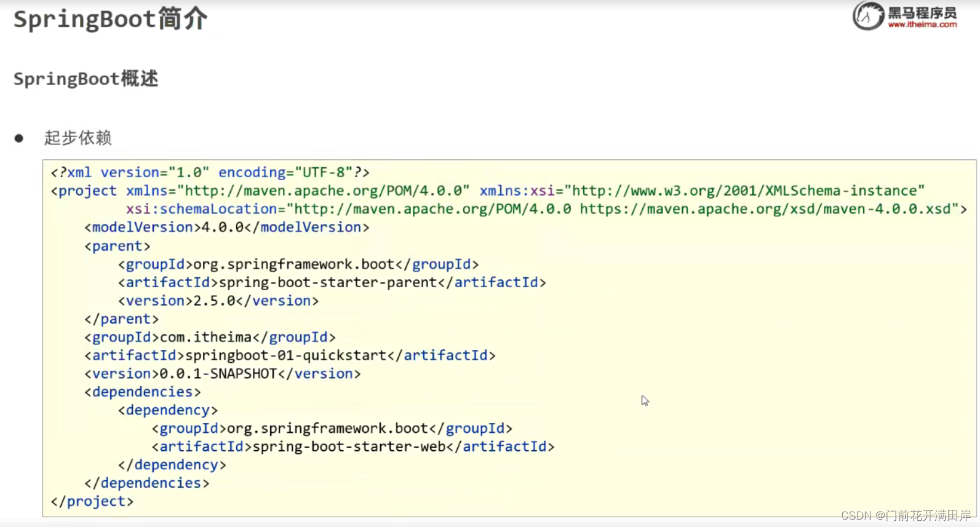
Task: Click the closing '</dependency>' tag
Action: [172, 465]
